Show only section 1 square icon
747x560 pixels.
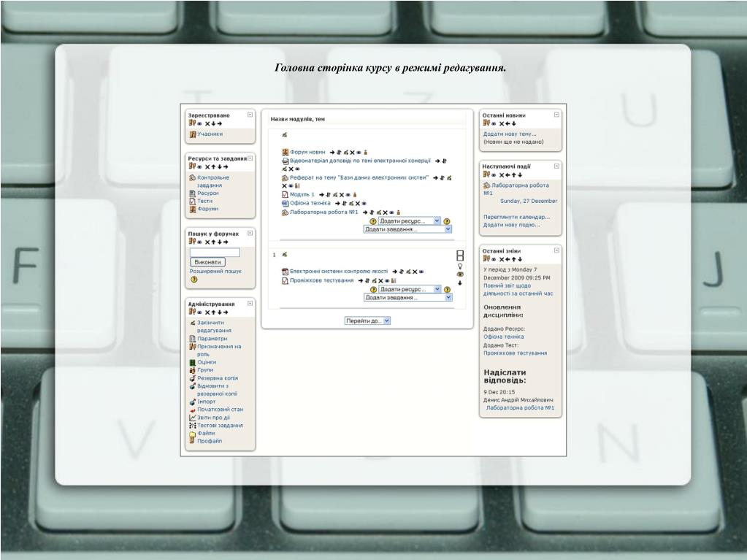click(x=460, y=256)
